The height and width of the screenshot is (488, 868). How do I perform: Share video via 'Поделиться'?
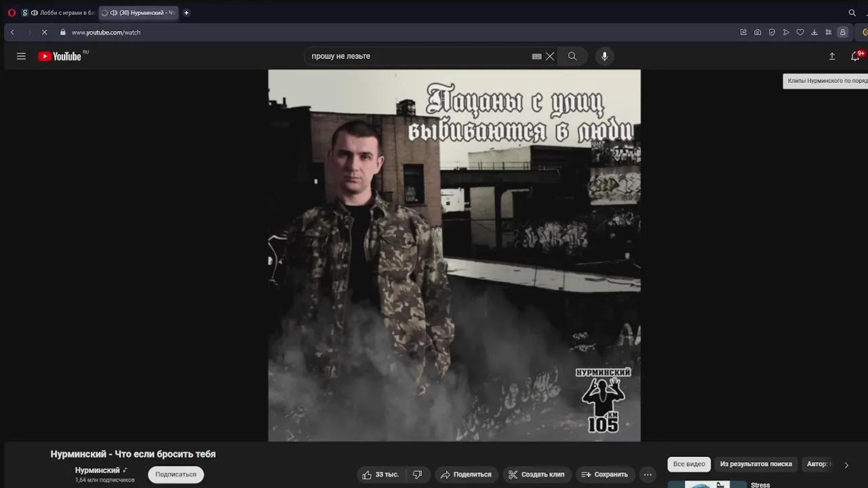[x=466, y=474]
